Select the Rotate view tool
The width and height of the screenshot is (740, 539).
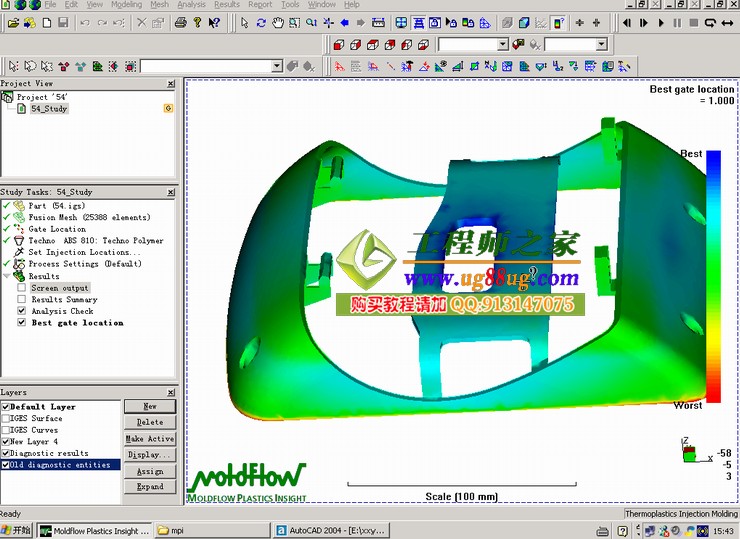261,23
